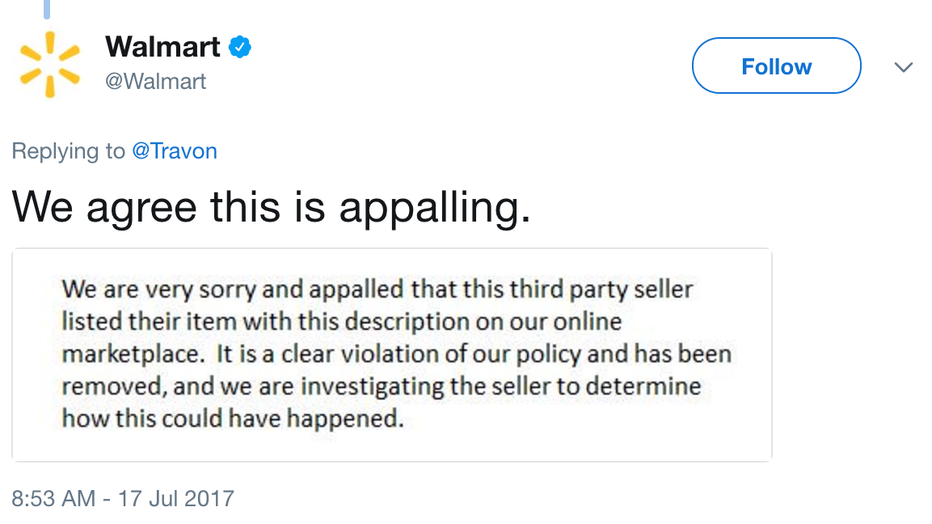The height and width of the screenshot is (524, 932).
Task: Open the @Walmart handle
Action: tap(156, 81)
